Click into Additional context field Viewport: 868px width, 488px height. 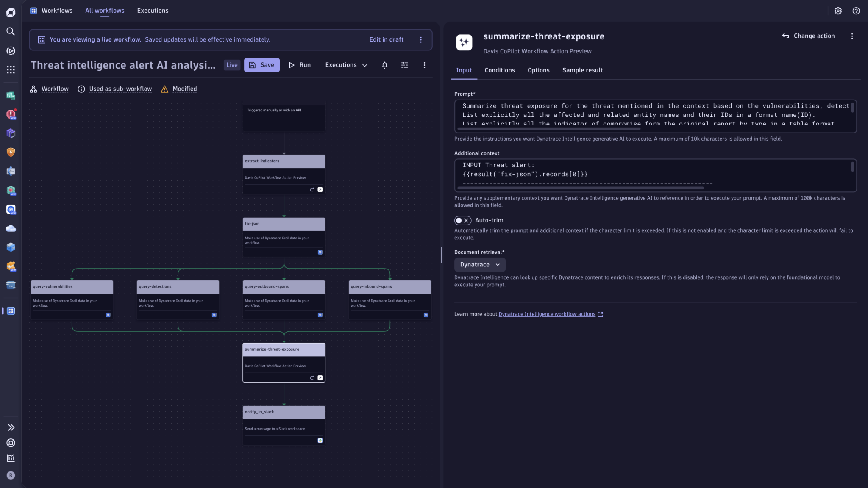click(x=655, y=175)
